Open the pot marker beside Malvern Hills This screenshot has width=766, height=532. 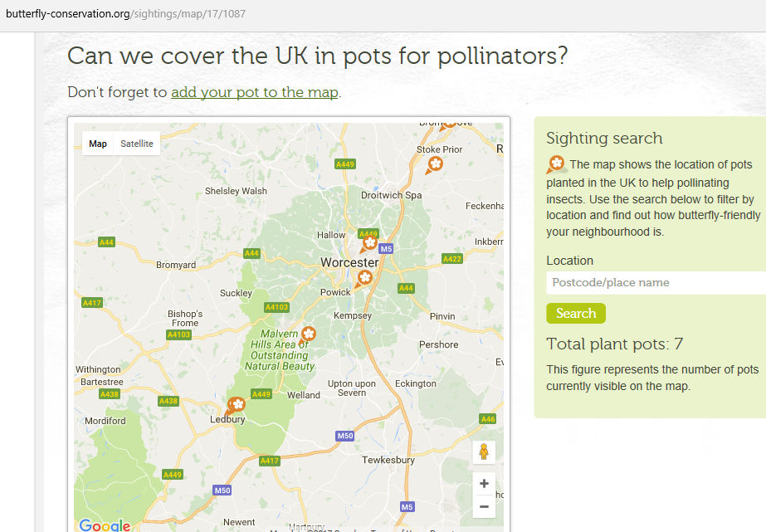(x=308, y=334)
